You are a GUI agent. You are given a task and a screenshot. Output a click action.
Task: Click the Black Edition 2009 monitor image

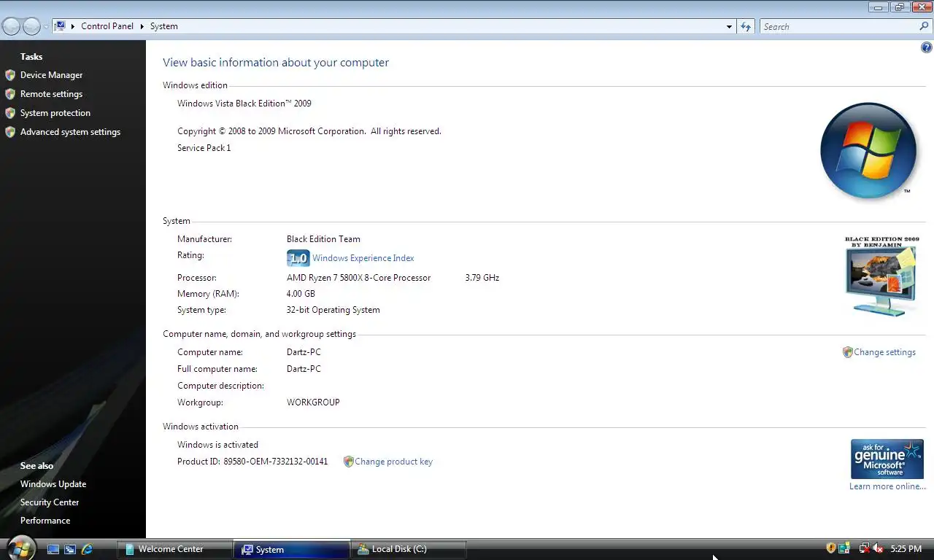tap(881, 277)
